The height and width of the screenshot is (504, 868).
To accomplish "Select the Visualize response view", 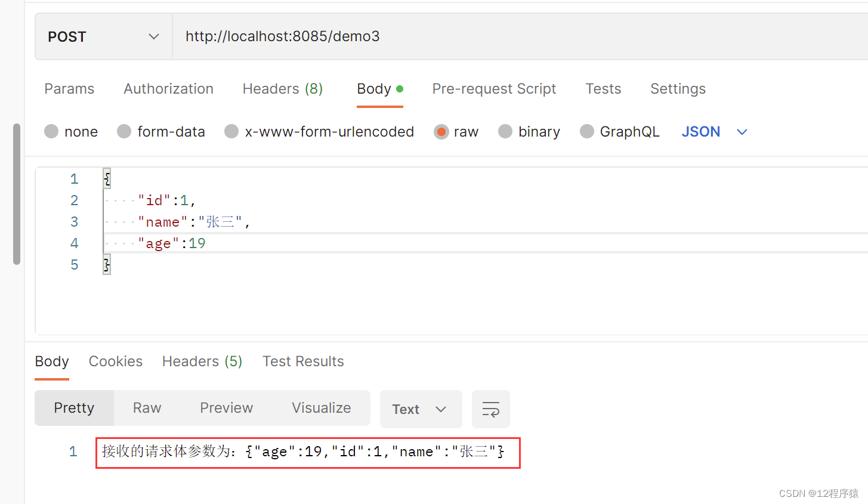I will pos(321,408).
